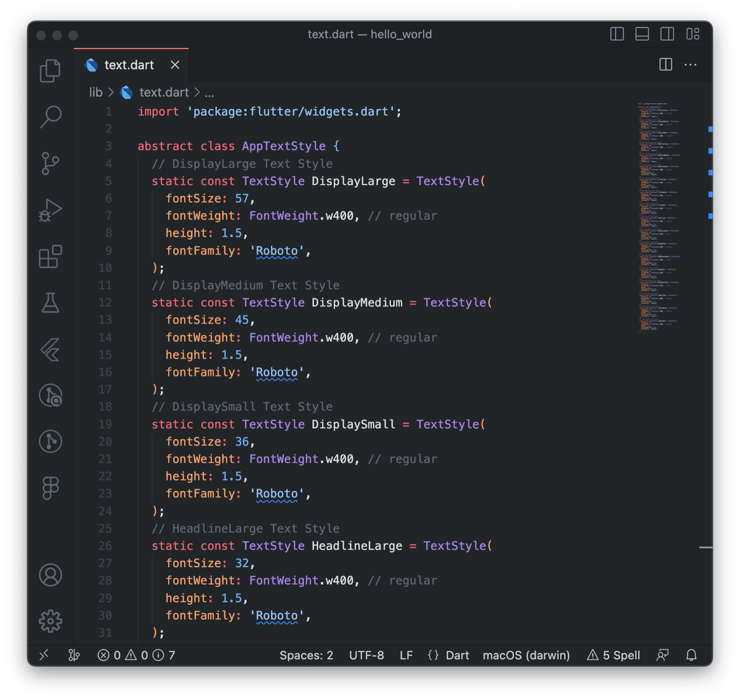
Task: Expand the lib breadcrumb folder
Action: [96, 93]
